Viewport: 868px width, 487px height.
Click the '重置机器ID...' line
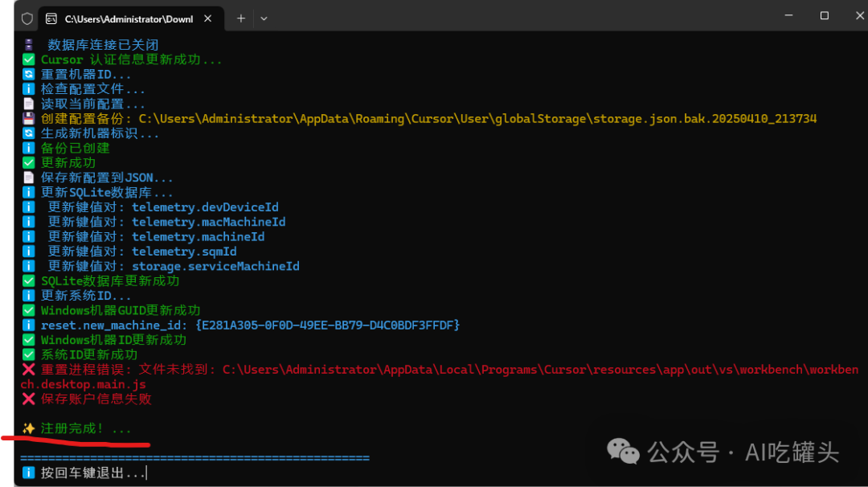[86, 74]
